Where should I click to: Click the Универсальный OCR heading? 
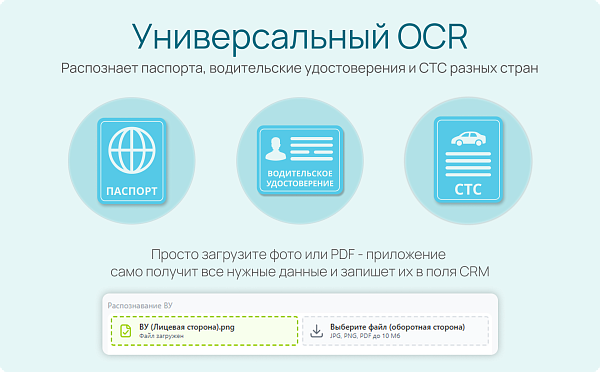(300, 37)
